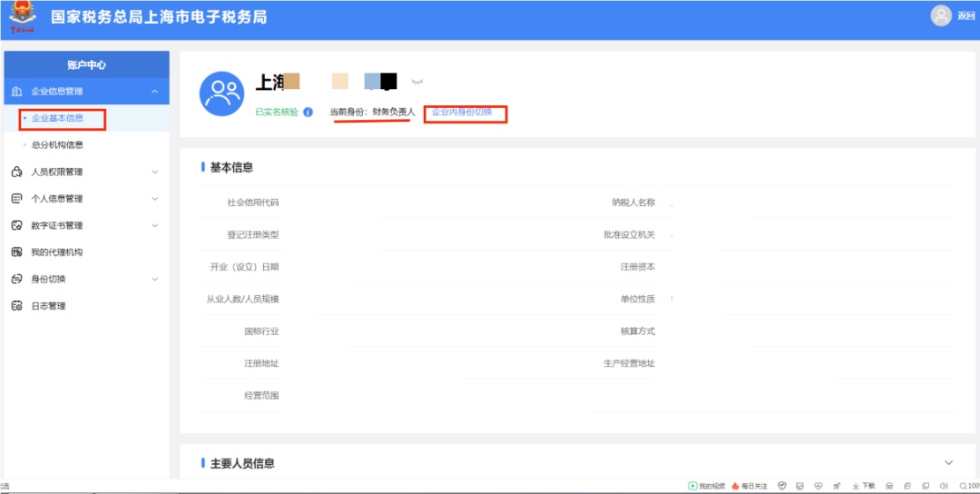
Task: Click the blue info icon beside 已实名核验
Action: (x=309, y=113)
